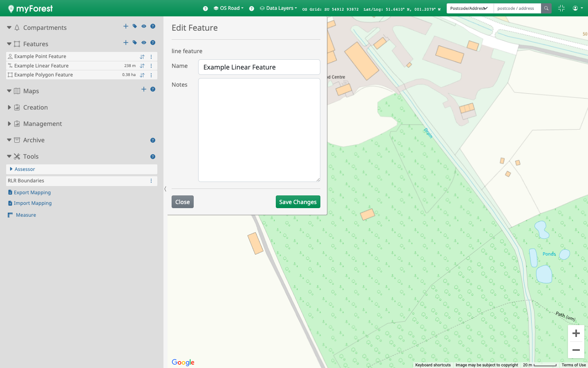Open the Postcode/Address search type dropdown
Image resolution: width=588 pixels, height=368 pixels.
[x=470, y=8]
